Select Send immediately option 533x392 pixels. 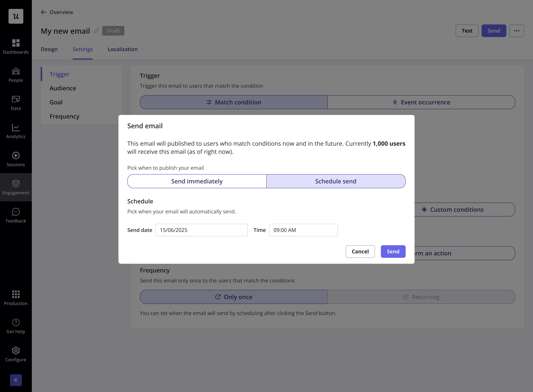click(x=197, y=181)
